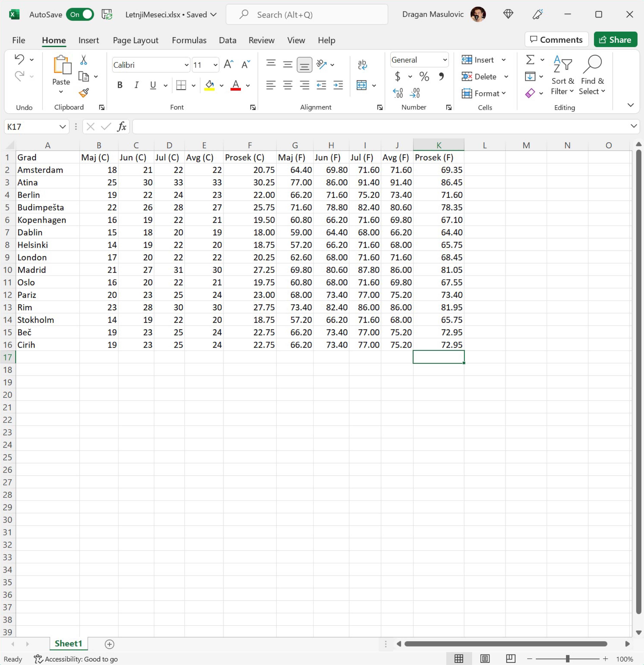Toggle Bold formatting
This screenshot has width=644, height=665.
tap(120, 85)
